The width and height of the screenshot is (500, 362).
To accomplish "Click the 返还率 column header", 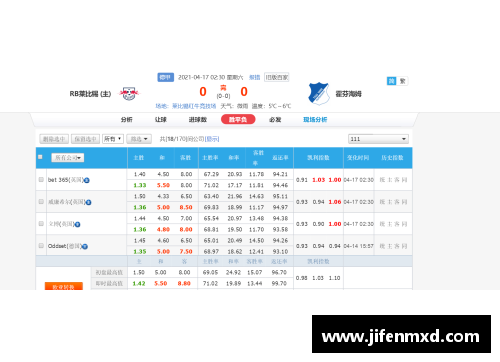I will (280, 158).
